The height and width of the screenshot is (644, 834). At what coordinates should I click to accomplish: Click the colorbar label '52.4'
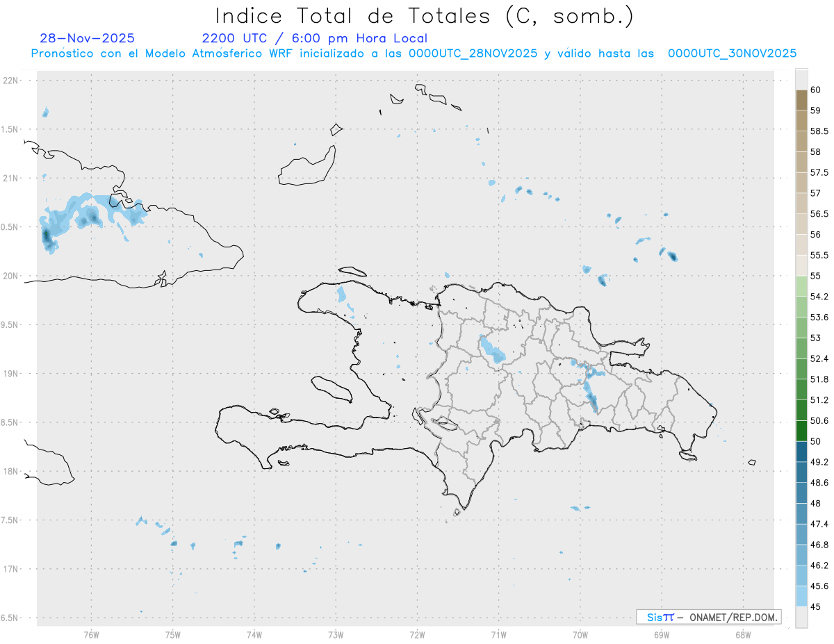(819, 358)
